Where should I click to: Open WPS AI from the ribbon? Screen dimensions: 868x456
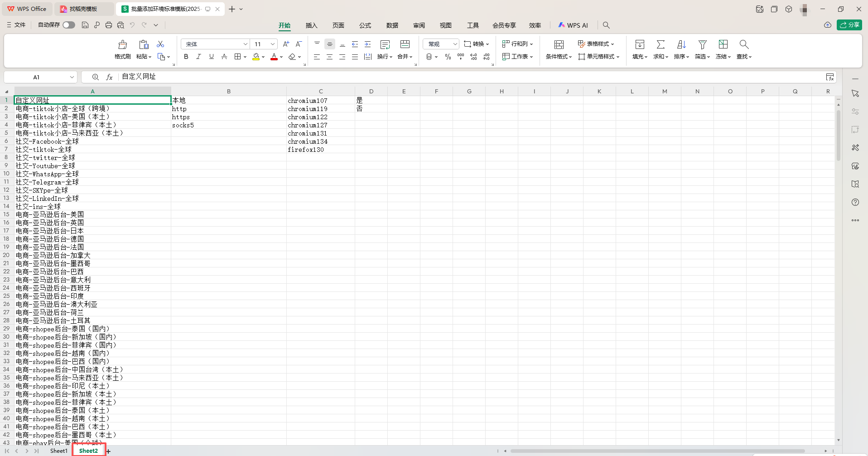573,25
